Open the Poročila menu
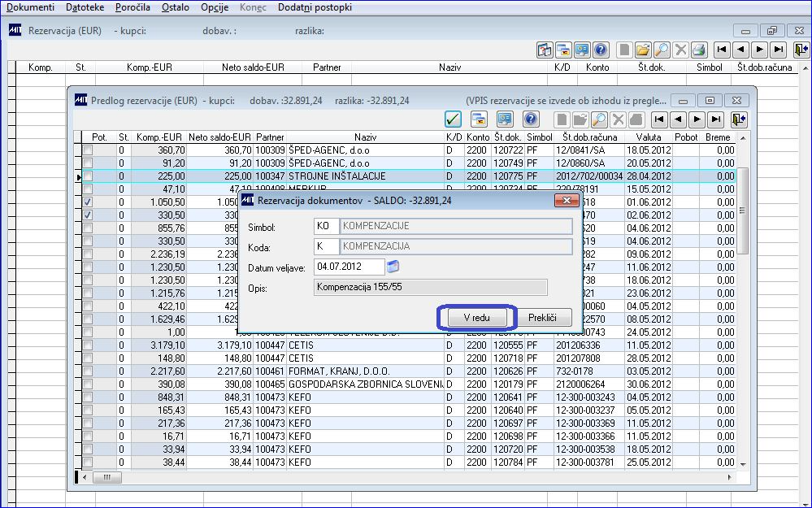The width and height of the screenshot is (812, 508). pos(132,7)
